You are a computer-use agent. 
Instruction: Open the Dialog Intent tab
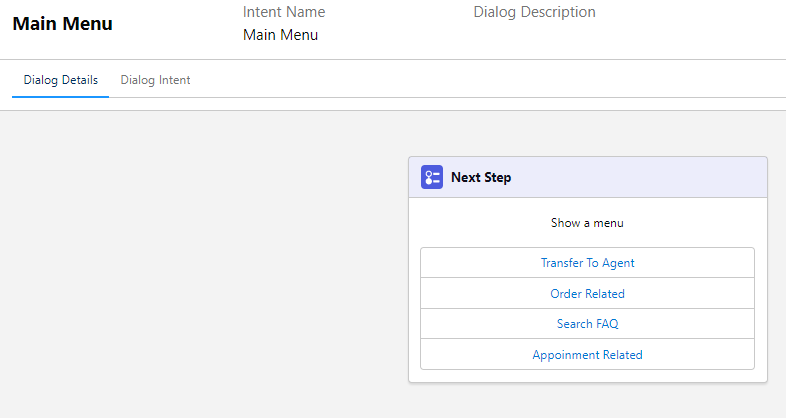click(x=155, y=80)
